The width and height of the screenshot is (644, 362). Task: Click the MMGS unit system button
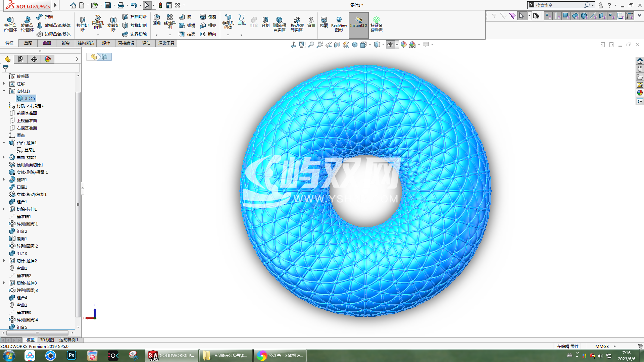tap(602, 346)
